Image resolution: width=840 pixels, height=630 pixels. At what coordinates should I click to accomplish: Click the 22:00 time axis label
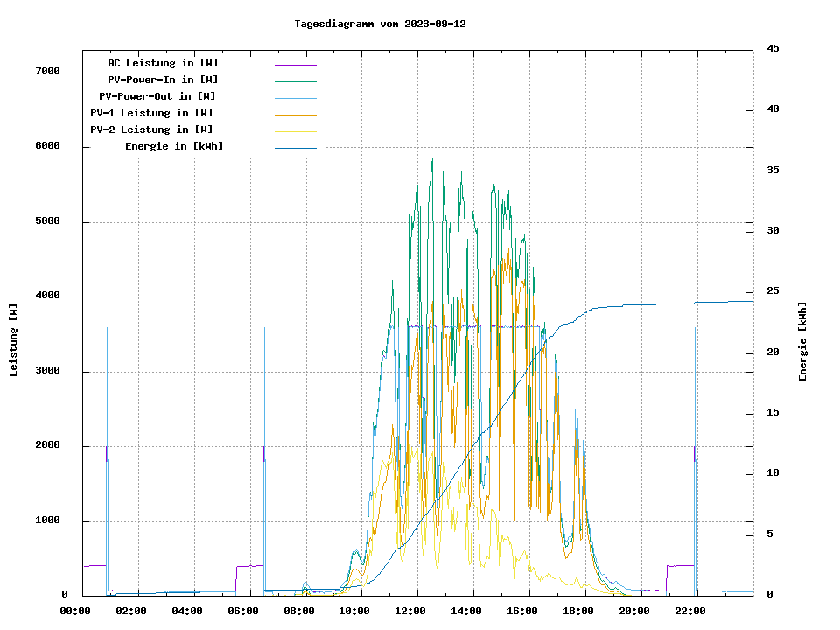[689, 611]
